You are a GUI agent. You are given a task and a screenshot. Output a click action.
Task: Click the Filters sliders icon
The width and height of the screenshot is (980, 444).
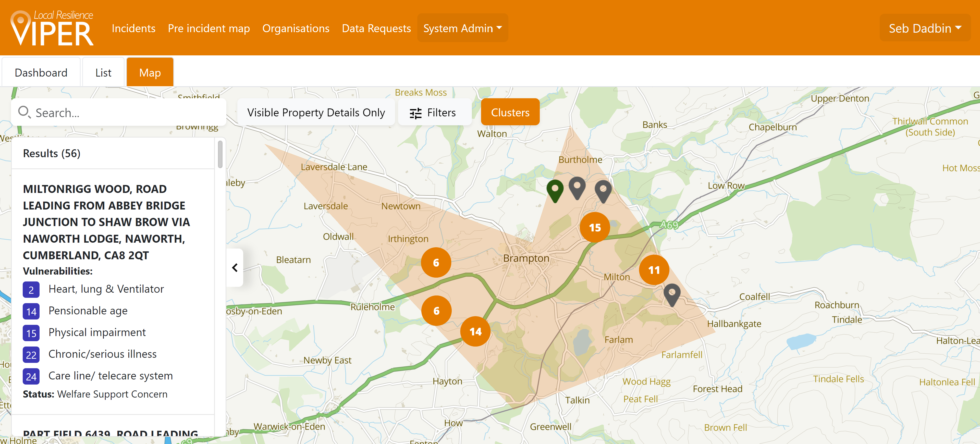(415, 113)
